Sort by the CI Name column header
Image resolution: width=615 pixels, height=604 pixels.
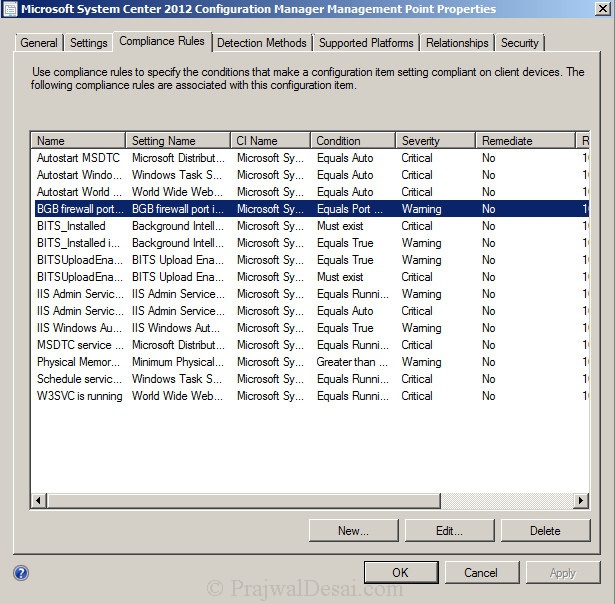coord(271,140)
